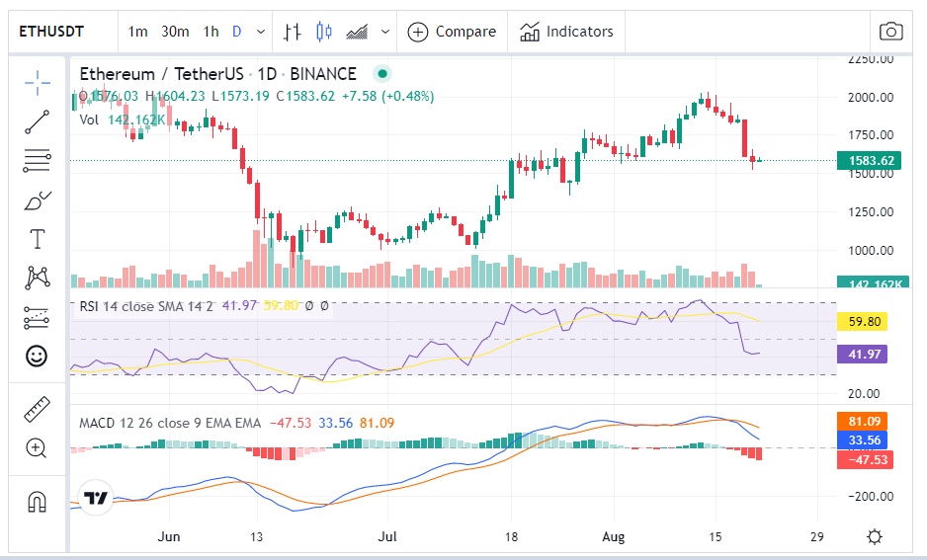This screenshot has height=560, width=927.
Task: Open the chart patterns tool
Action: tap(38, 278)
